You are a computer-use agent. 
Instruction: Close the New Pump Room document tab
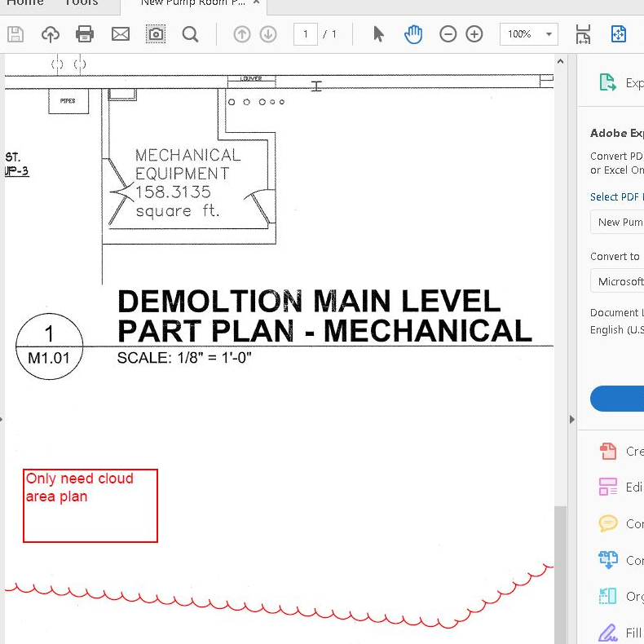[256, 3]
